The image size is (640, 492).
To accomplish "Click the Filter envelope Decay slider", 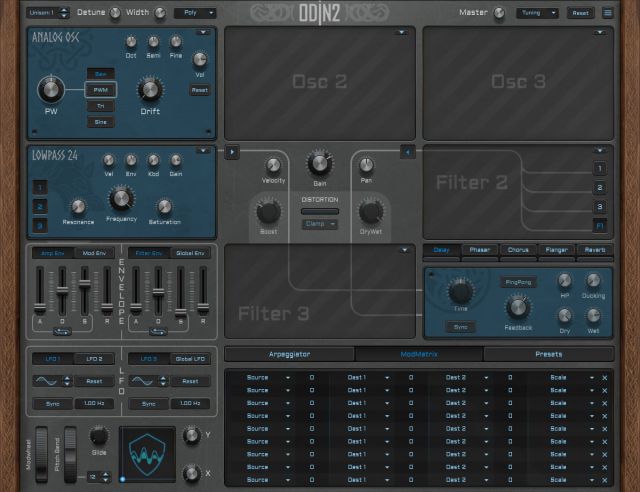I will pyautogui.click(x=158, y=291).
